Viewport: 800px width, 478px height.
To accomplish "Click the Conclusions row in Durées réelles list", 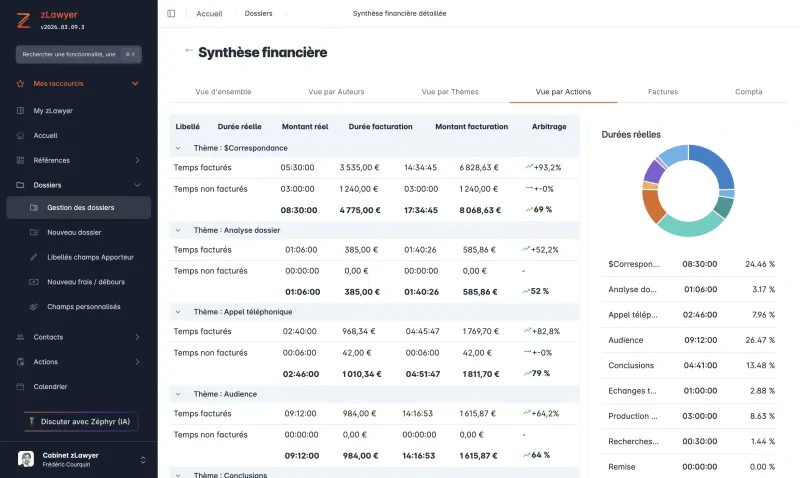I will point(691,366).
